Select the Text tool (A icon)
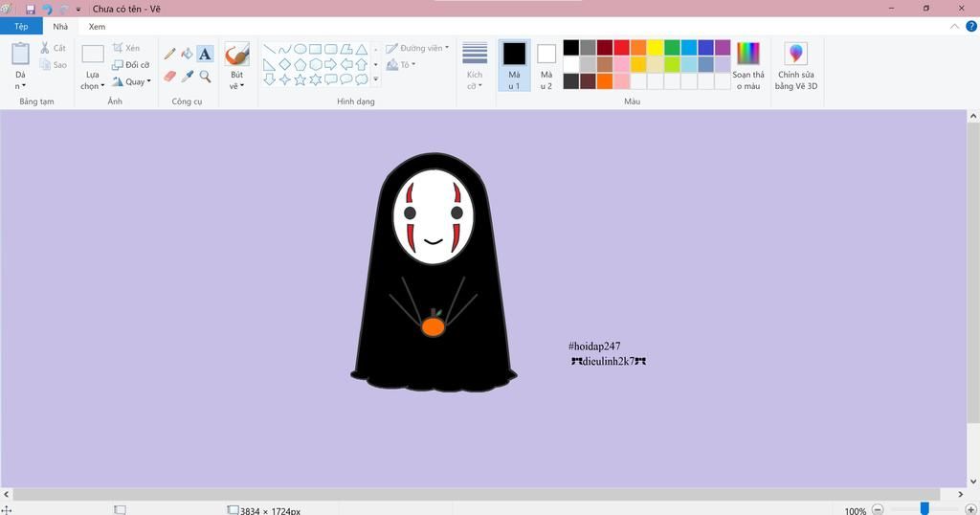The width and height of the screenshot is (980, 515). [205, 55]
